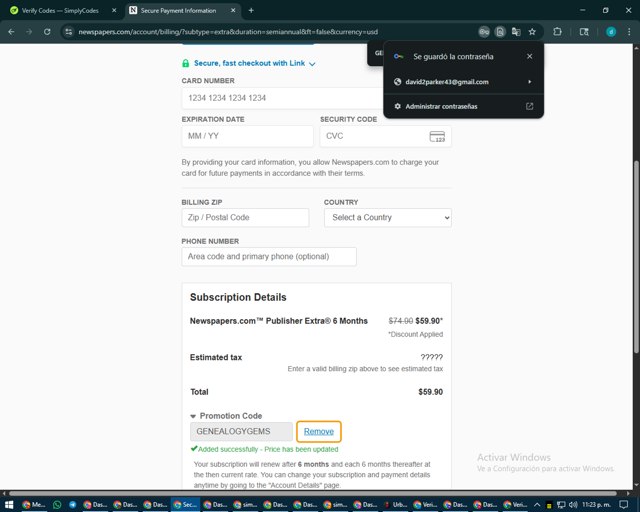Open the Extensions puzzle icon
This screenshot has height=512, width=640.
[x=557, y=32]
